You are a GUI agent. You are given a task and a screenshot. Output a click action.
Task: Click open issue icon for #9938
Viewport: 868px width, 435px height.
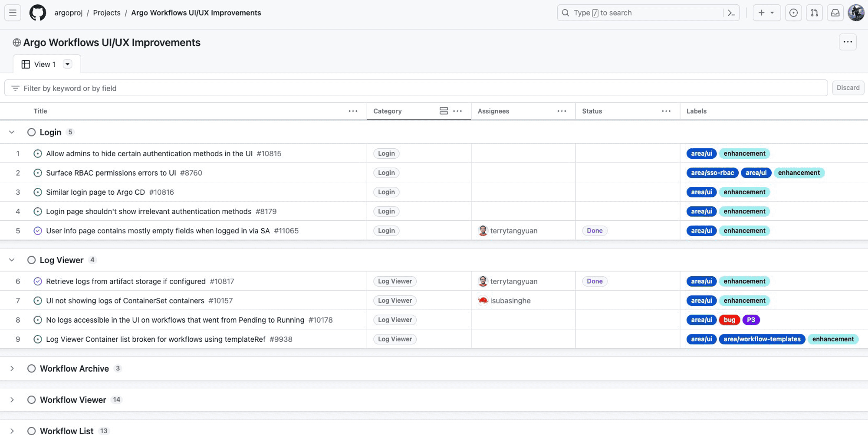point(38,339)
